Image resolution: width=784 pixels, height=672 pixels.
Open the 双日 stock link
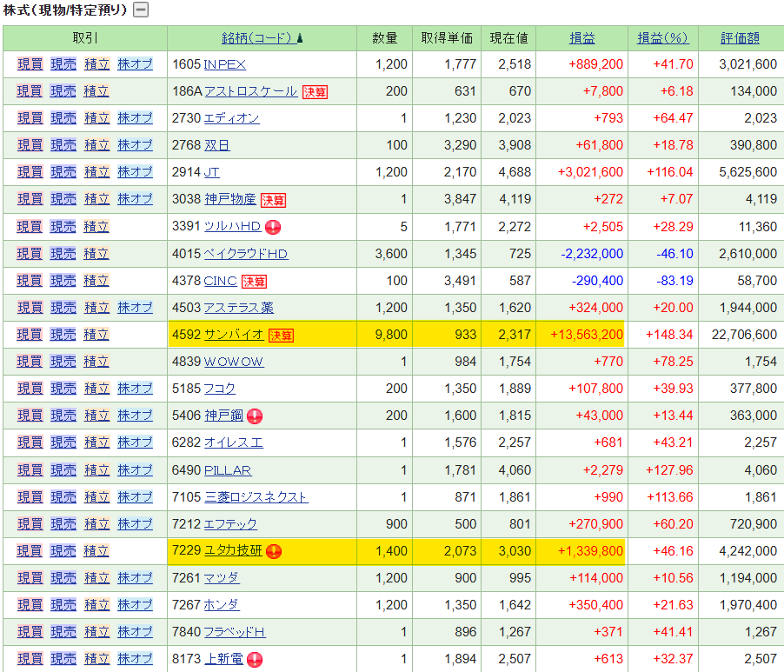coord(217,145)
